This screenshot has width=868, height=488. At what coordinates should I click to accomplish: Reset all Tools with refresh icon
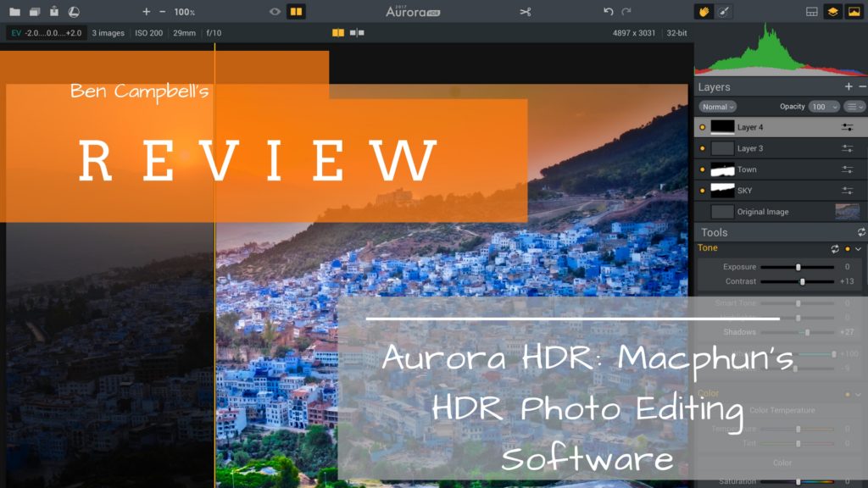tap(861, 232)
